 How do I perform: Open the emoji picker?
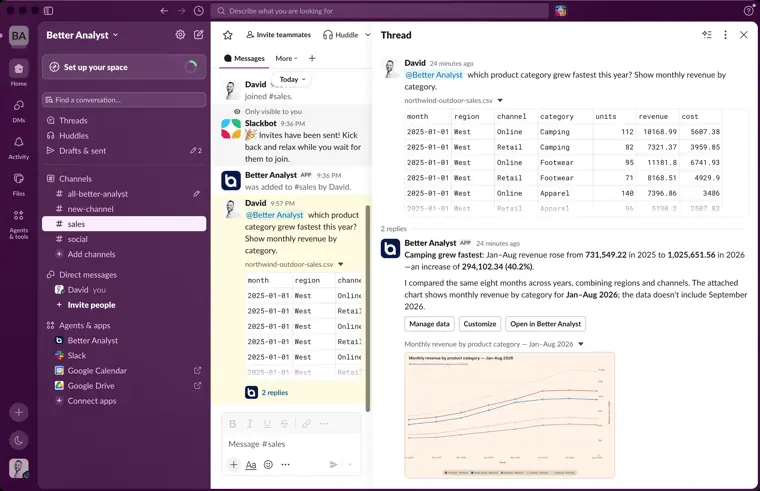point(268,464)
